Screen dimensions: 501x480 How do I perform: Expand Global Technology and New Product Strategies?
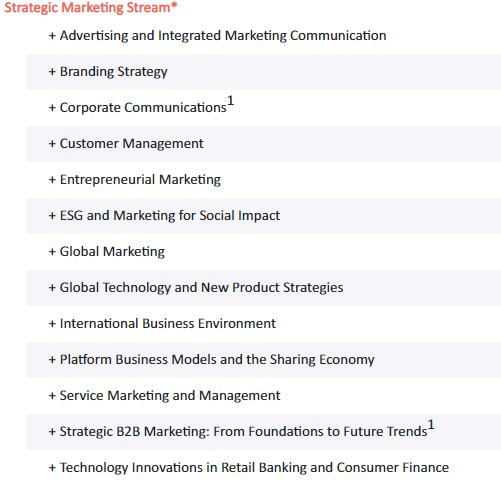pos(263,288)
